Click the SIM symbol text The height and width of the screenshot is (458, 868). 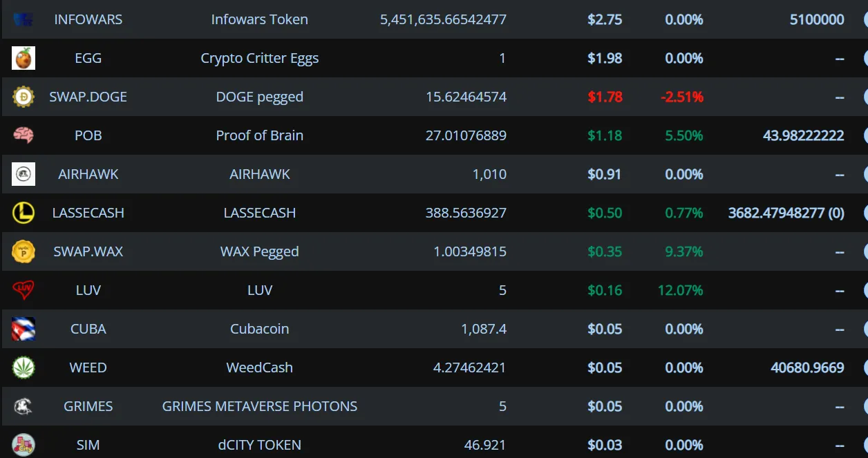pos(88,445)
